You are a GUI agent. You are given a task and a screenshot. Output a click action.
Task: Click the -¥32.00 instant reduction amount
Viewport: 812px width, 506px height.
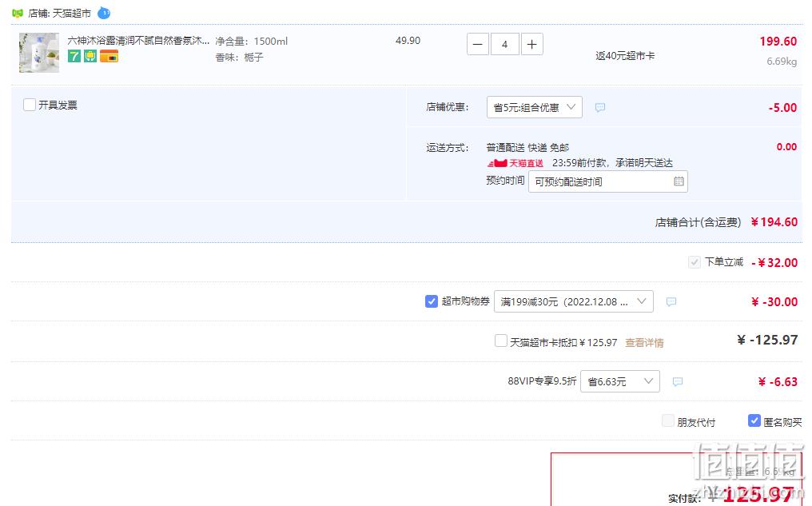[774, 262]
